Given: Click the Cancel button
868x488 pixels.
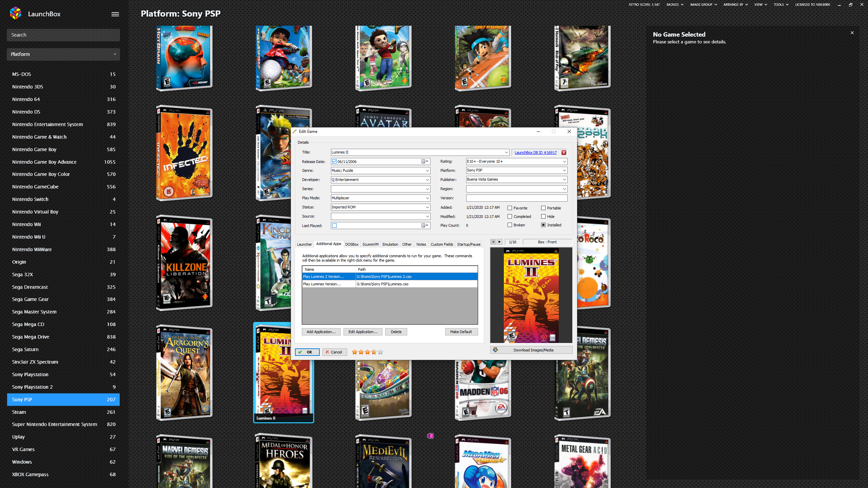Looking at the screenshot, I should point(334,352).
